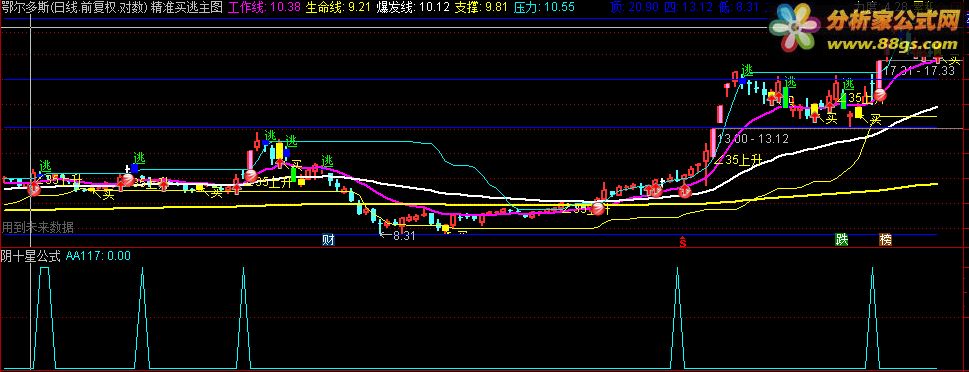Click the red $ marker icon

(683, 240)
